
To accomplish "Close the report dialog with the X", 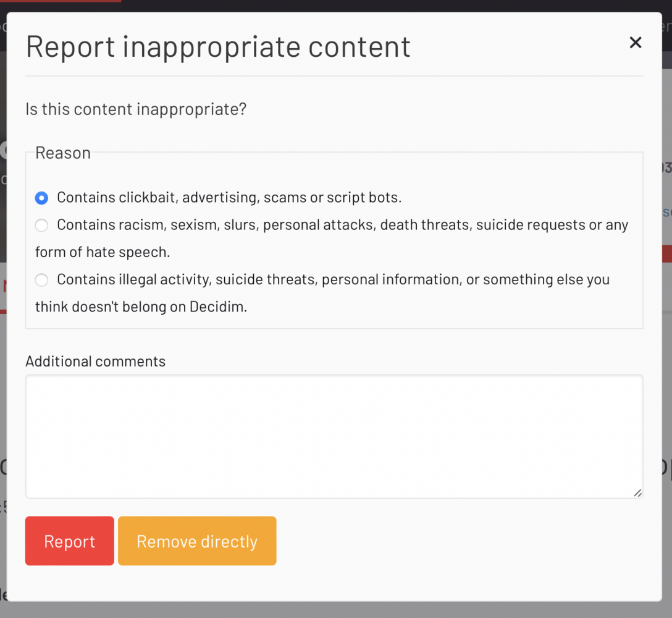I will click(635, 43).
